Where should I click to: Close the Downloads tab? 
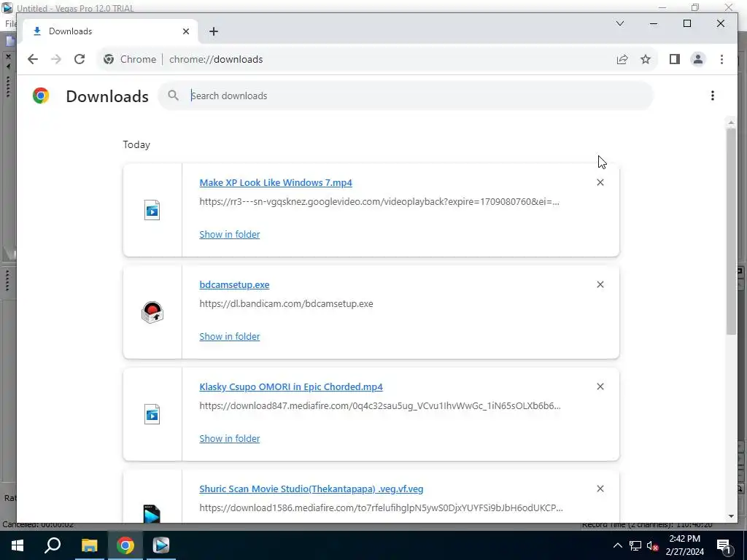(x=186, y=31)
